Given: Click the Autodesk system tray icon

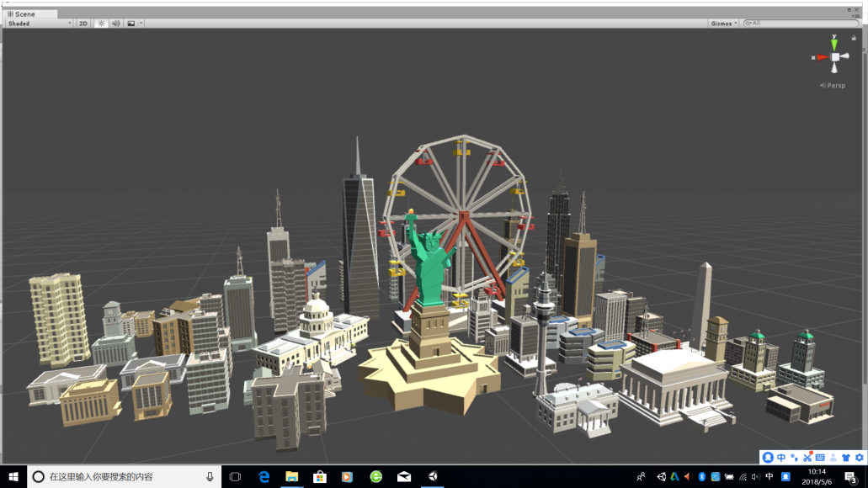Looking at the screenshot, I should [x=675, y=476].
